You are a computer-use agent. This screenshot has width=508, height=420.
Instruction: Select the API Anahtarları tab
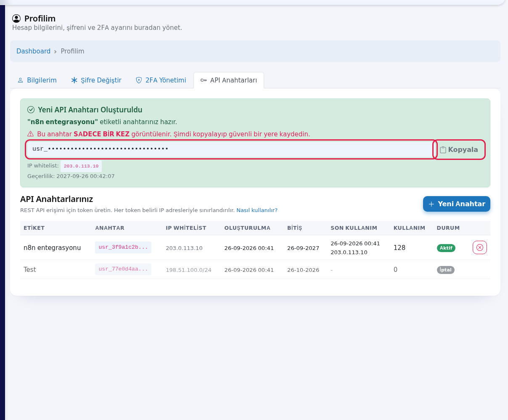[229, 80]
